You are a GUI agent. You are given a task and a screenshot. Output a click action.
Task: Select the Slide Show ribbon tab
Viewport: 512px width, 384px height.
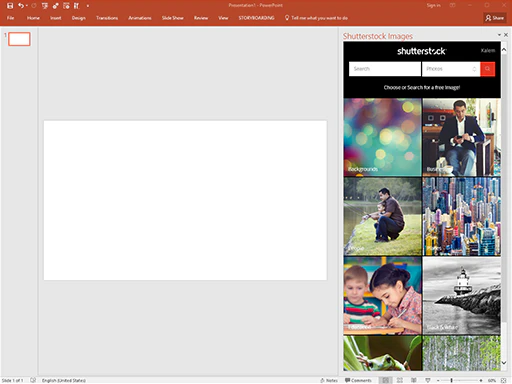click(x=173, y=18)
